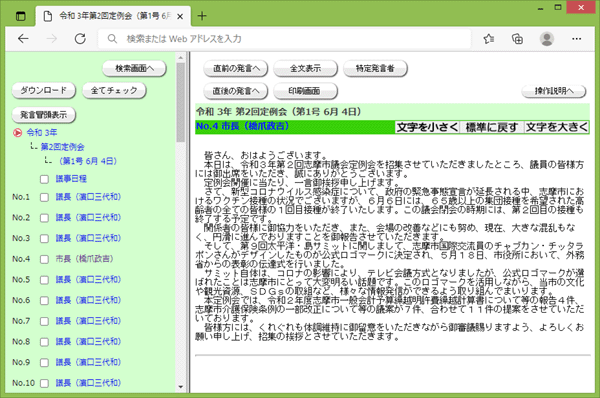
Task: Open the 議事日程 link
Action: coord(71,179)
